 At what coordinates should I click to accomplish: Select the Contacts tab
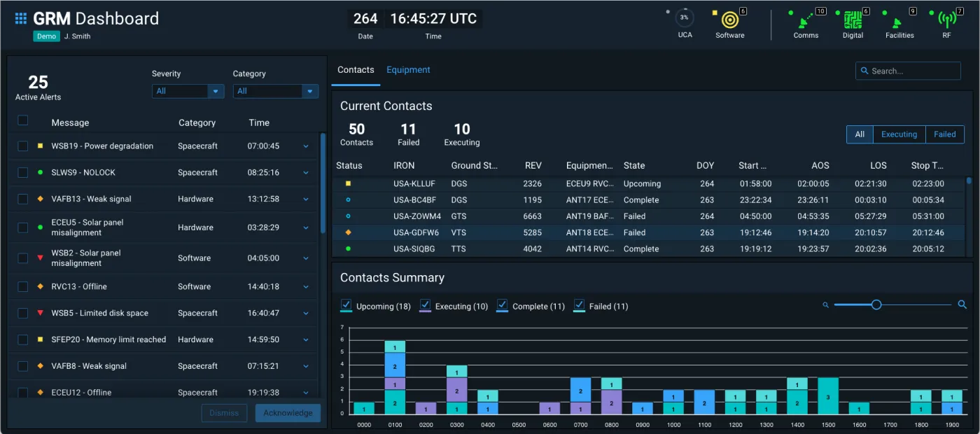(355, 70)
